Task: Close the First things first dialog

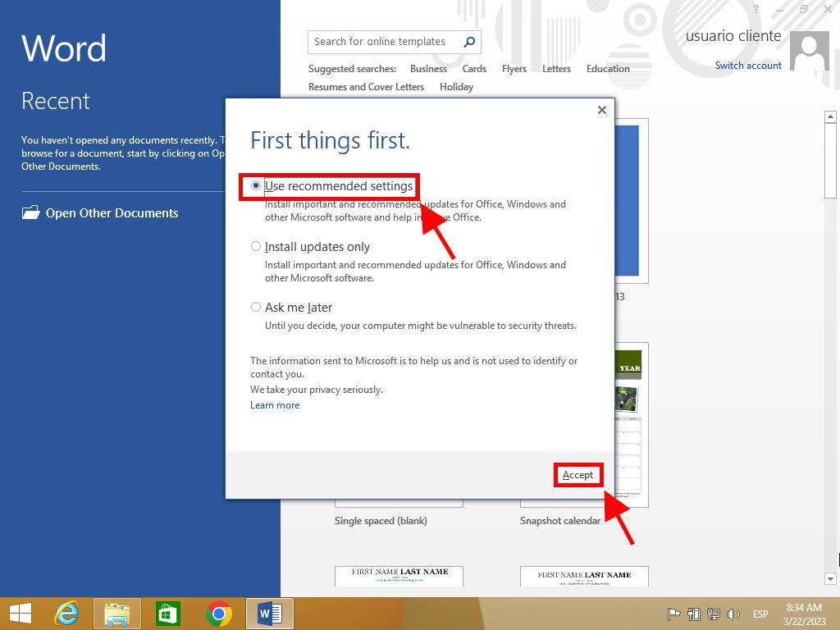Action: [601, 110]
